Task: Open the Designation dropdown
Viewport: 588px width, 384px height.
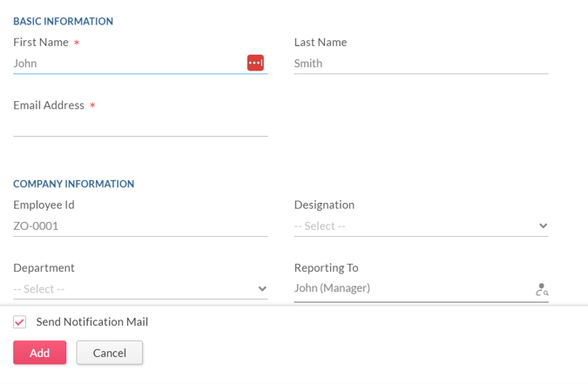Action: [x=421, y=226]
